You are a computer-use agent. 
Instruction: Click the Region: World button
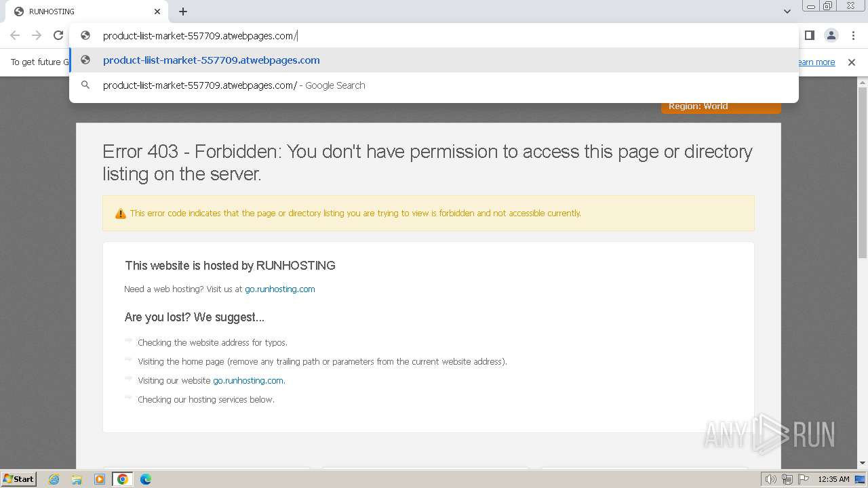(x=721, y=107)
